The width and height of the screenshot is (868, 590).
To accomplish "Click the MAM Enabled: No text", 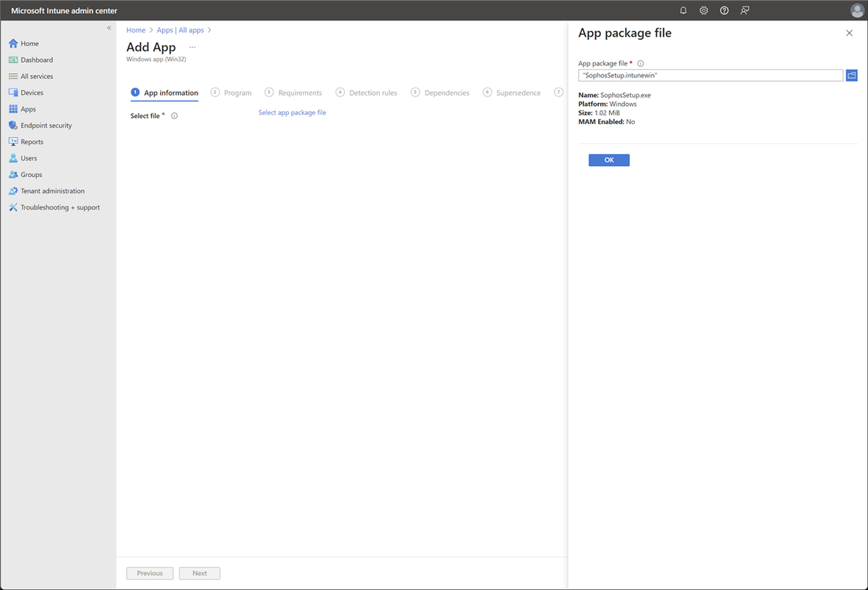I will [607, 122].
